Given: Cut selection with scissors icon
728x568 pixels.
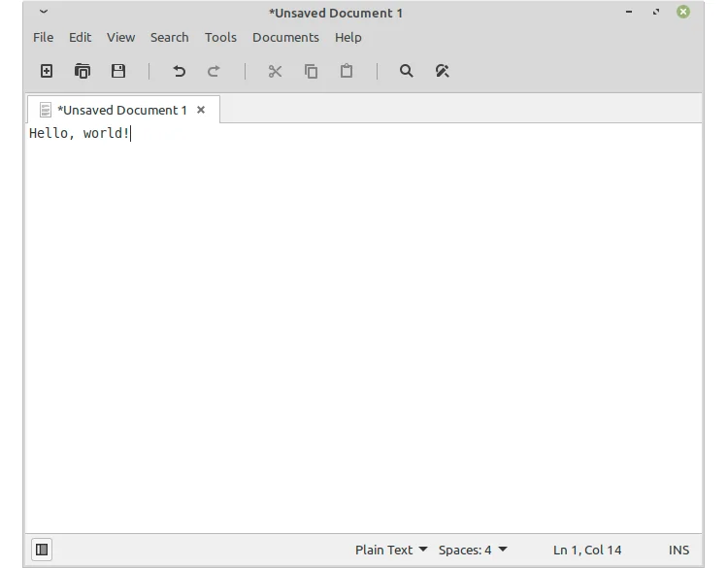Looking at the screenshot, I should [x=275, y=71].
